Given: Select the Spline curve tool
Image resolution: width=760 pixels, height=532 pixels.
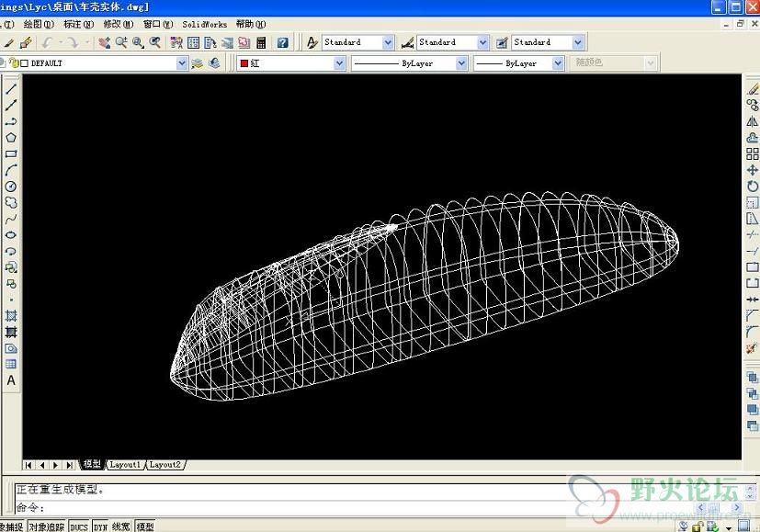Looking at the screenshot, I should (x=11, y=219).
